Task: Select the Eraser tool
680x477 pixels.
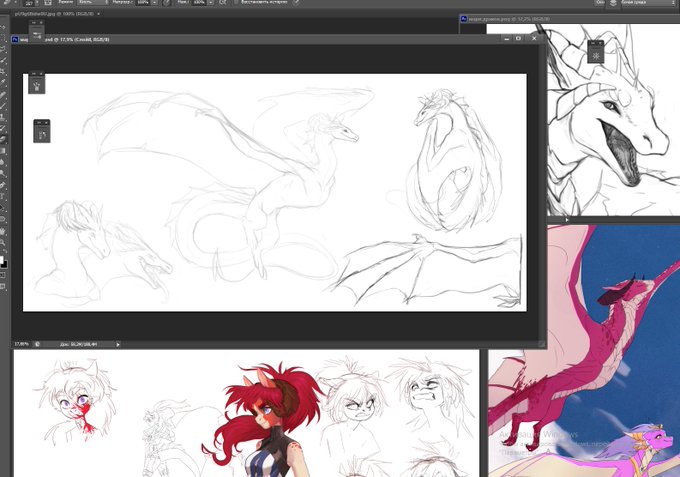Action: (3, 140)
